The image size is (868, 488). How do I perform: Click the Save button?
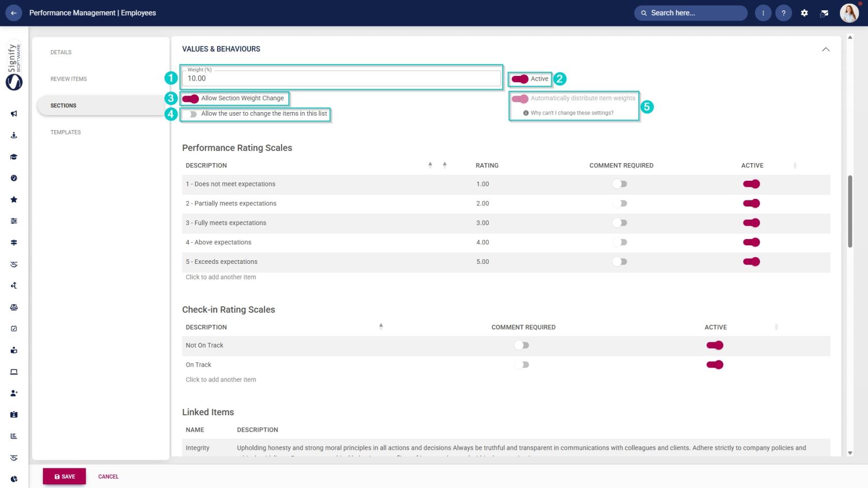click(65, 477)
